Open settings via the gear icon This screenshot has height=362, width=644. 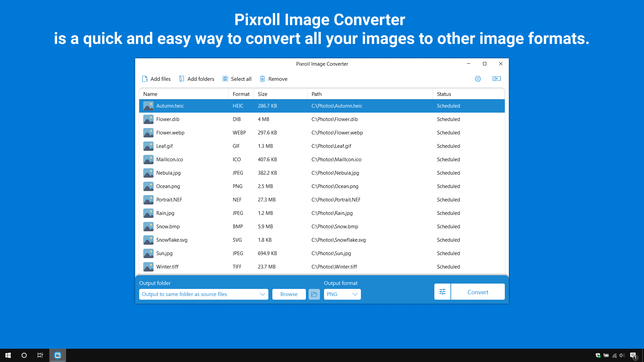478,79
